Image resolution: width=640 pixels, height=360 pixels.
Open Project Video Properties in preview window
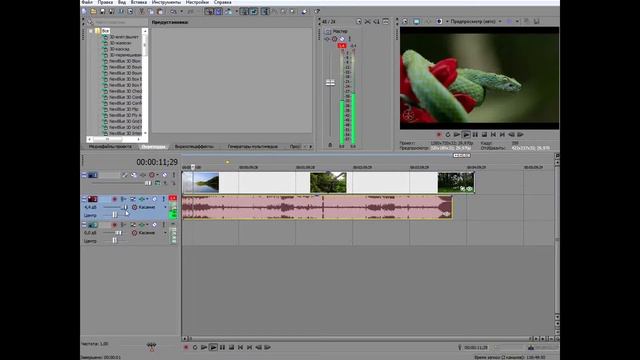tap(405, 21)
